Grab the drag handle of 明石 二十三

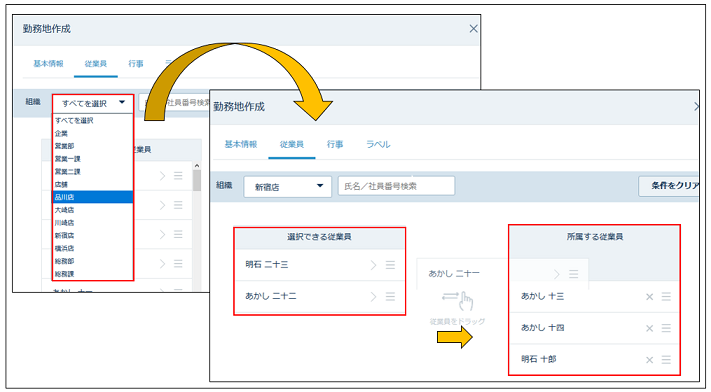[390, 265]
